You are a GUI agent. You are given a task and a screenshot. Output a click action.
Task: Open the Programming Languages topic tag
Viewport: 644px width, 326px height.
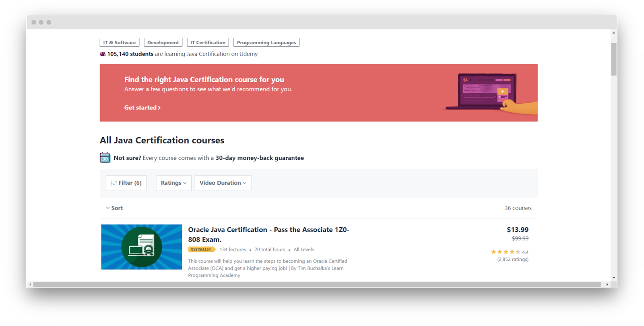click(x=266, y=42)
